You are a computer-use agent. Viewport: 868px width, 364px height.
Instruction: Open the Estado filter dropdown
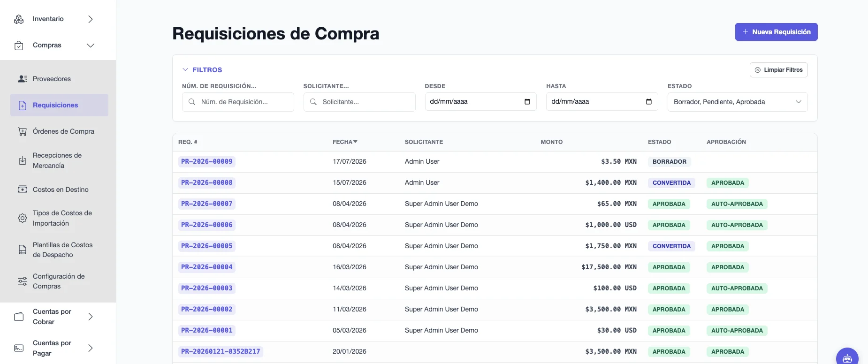click(x=738, y=102)
